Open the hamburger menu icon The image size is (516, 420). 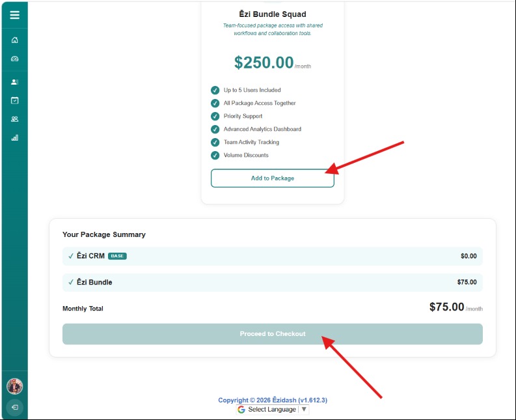pos(14,15)
